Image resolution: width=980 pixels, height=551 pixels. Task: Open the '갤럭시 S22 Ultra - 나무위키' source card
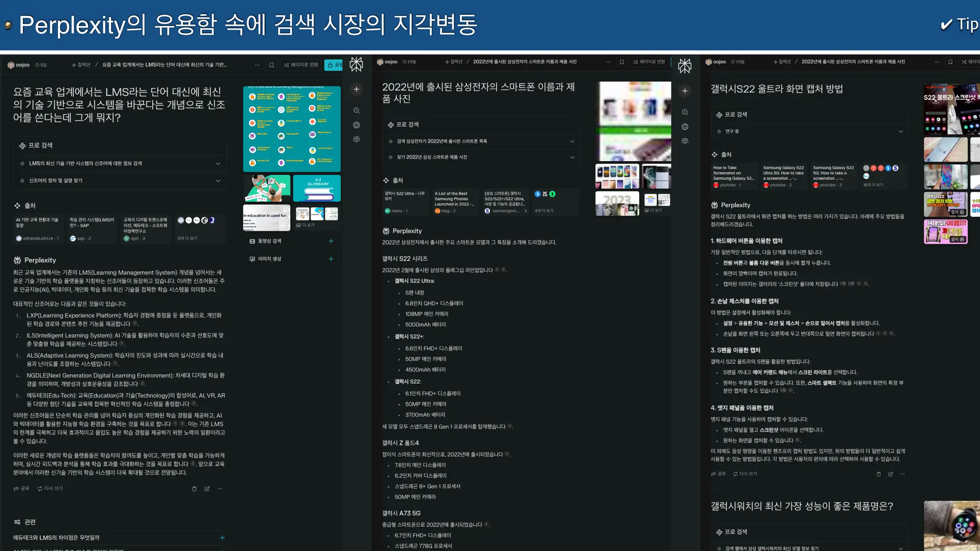pos(406,202)
